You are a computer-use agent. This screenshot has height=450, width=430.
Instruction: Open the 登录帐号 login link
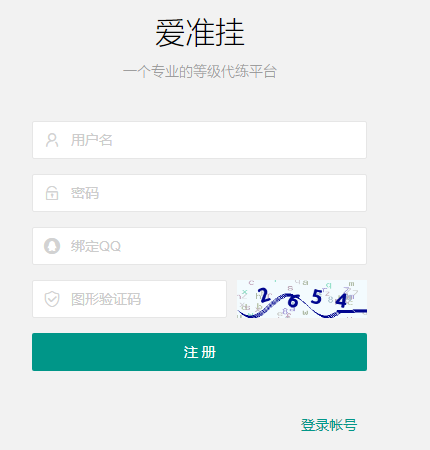(329, 425)
